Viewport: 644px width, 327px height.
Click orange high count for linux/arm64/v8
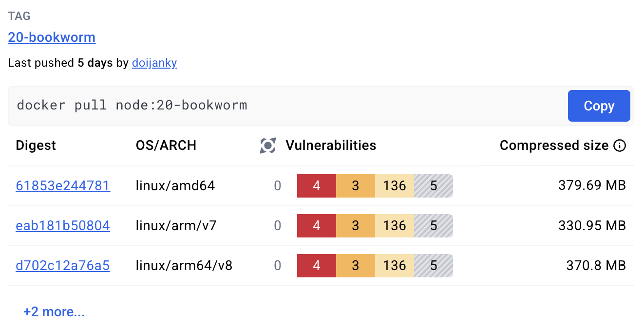tap(356, 266)
